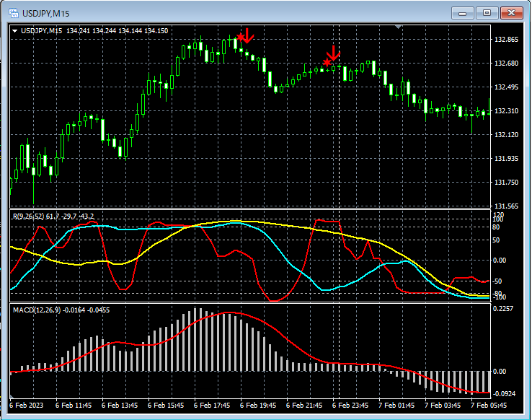This screenshot has width=532, height=420.
Task: Minimize the USDJPY chart window
Action: pos(464,12)
